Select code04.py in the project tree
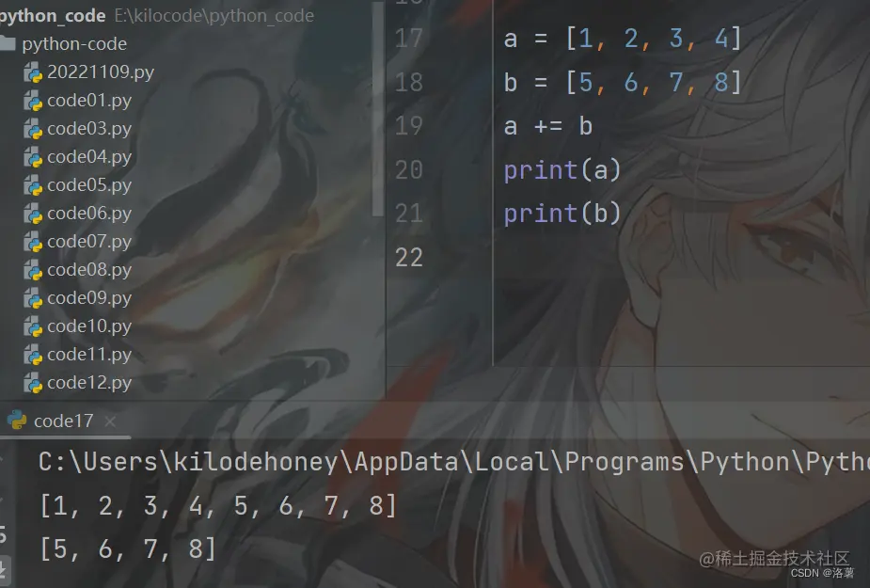 [x=89, y=157]
